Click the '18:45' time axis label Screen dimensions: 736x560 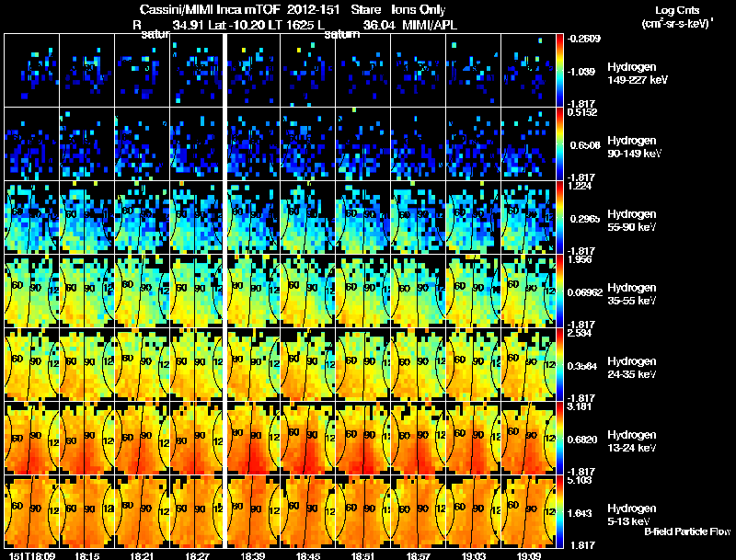308,555
